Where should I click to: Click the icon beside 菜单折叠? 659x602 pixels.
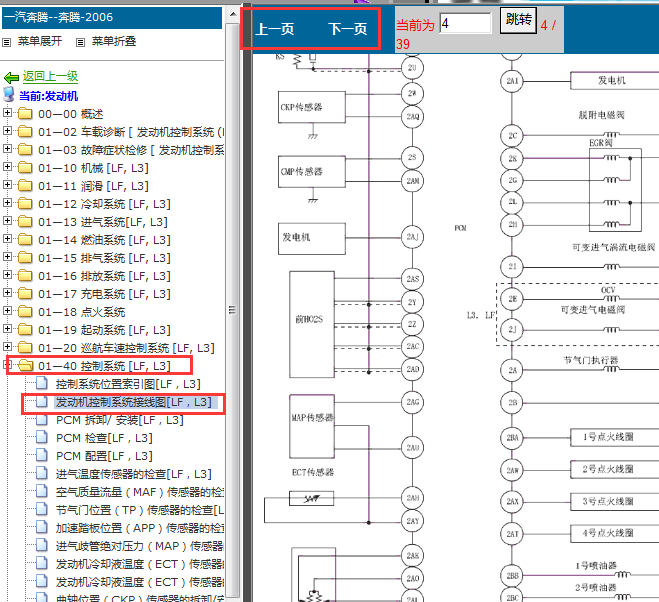coord(80,42)
